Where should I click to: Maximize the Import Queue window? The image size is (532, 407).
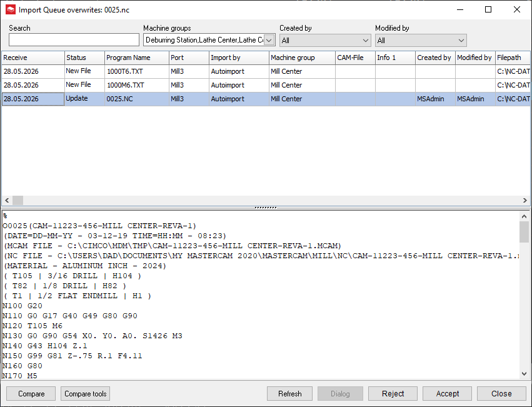click(x=488, y=9)
